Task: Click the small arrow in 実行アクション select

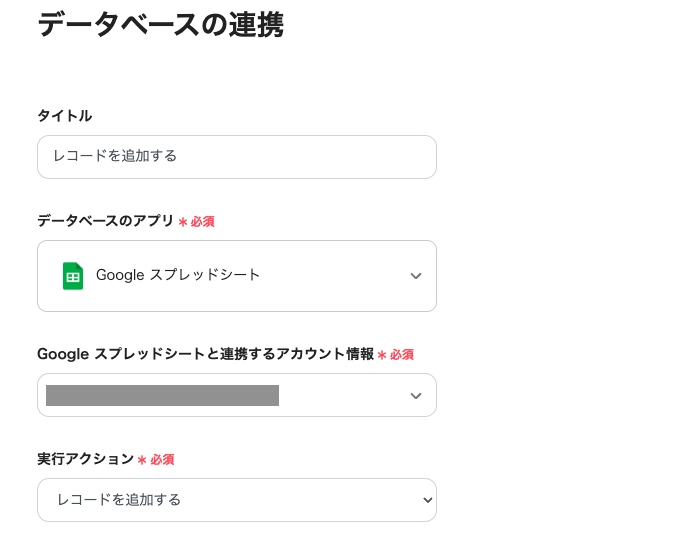Action: coord(428,500)
